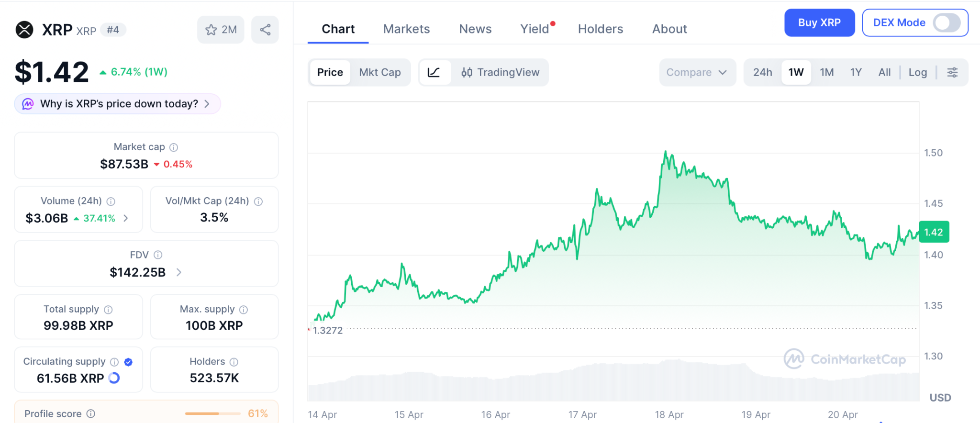980x423 pixels.
Task: Click the Holders info icon
Action: [234, 362]
